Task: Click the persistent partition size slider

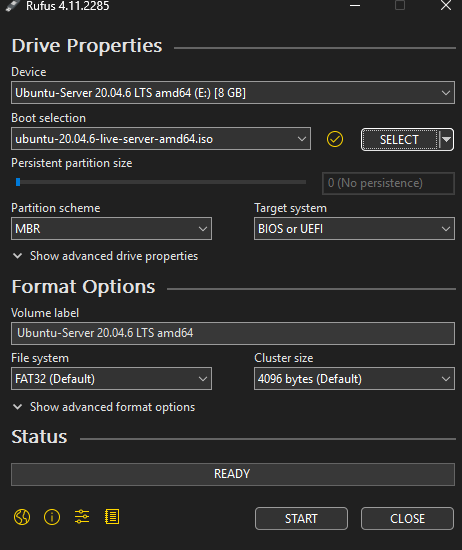Action: click(161, 182)
